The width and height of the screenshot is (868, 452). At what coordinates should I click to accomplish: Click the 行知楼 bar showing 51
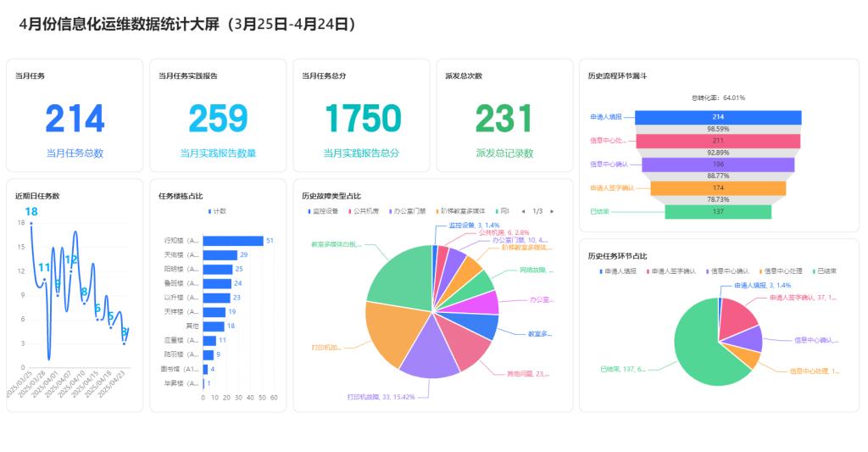pos(232,241)
